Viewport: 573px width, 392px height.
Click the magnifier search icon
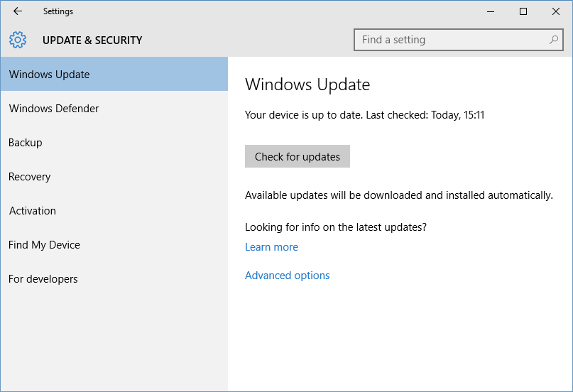(x=554, y=40)
